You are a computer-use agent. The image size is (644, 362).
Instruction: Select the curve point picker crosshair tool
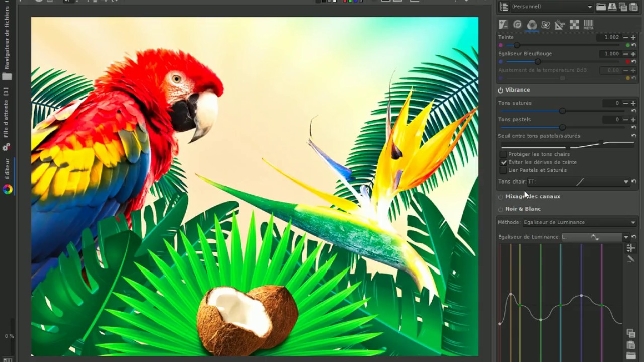(631, 248)
